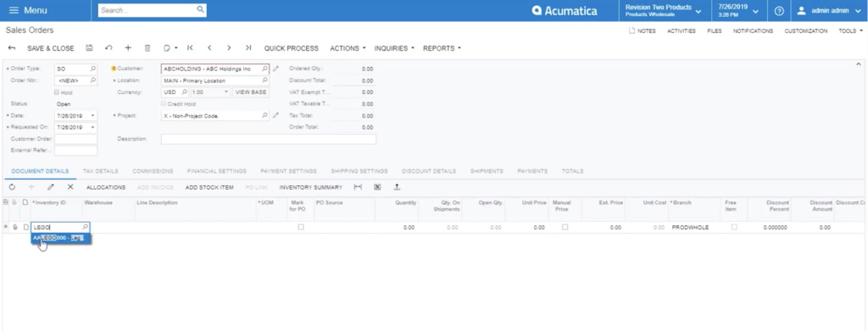The height and width of the screenshot is (331, 868).
Task: Click the Quick Process button
Action: tap(292, 48)
